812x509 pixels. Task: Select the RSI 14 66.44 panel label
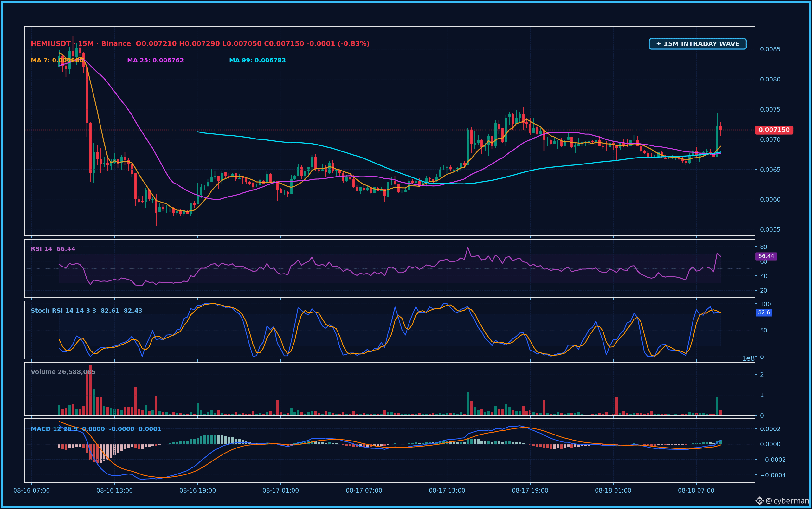tap(53, 249)
